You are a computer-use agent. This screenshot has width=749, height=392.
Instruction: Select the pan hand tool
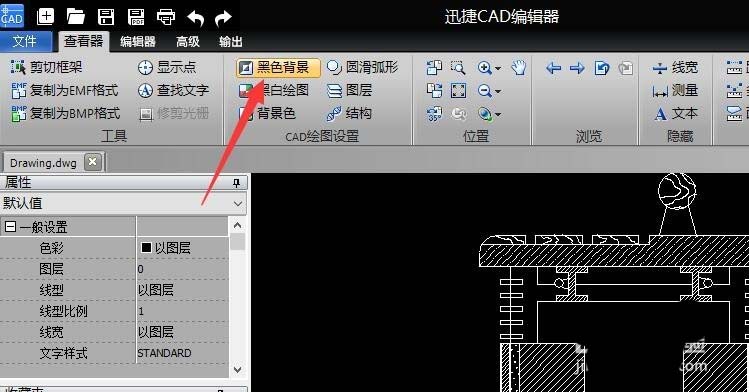518,67
